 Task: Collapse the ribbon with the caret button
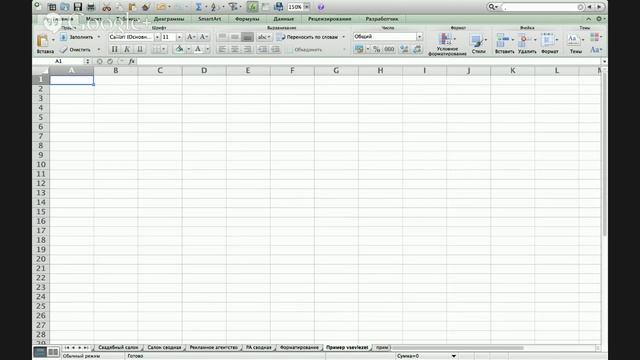[588, 19]
